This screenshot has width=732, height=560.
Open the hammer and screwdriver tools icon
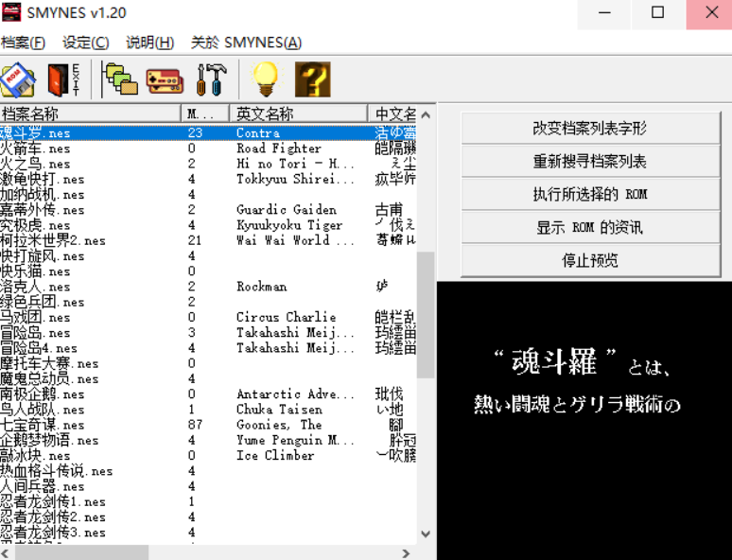click(x=212, y=79)
